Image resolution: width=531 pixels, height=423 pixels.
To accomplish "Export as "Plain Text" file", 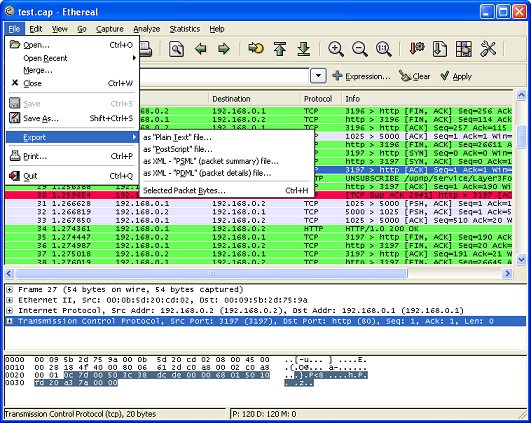I will tap(227, 137).
